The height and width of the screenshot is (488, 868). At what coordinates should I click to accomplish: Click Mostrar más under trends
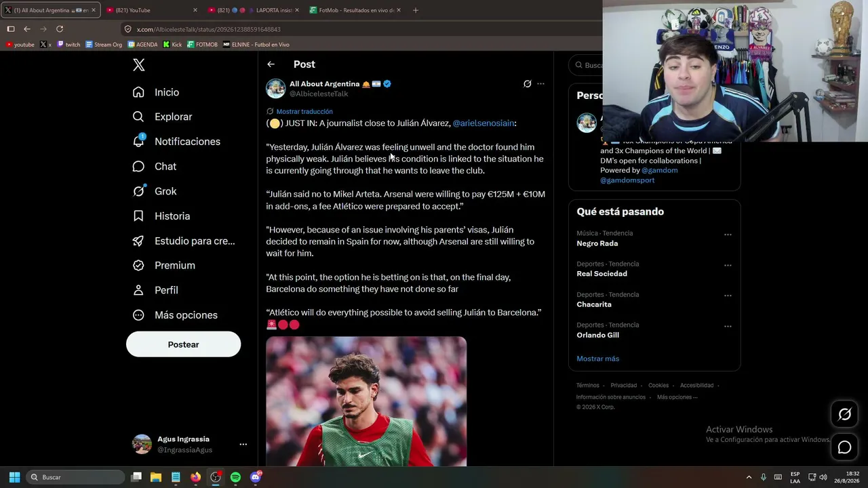pyautogui.click(x=597, y=359)
